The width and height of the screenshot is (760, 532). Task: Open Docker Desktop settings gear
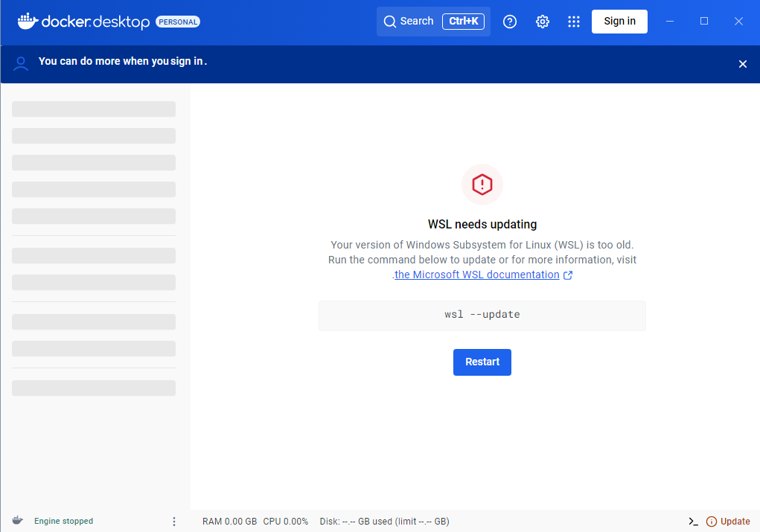pyautogui.click(x=543, y=22)
